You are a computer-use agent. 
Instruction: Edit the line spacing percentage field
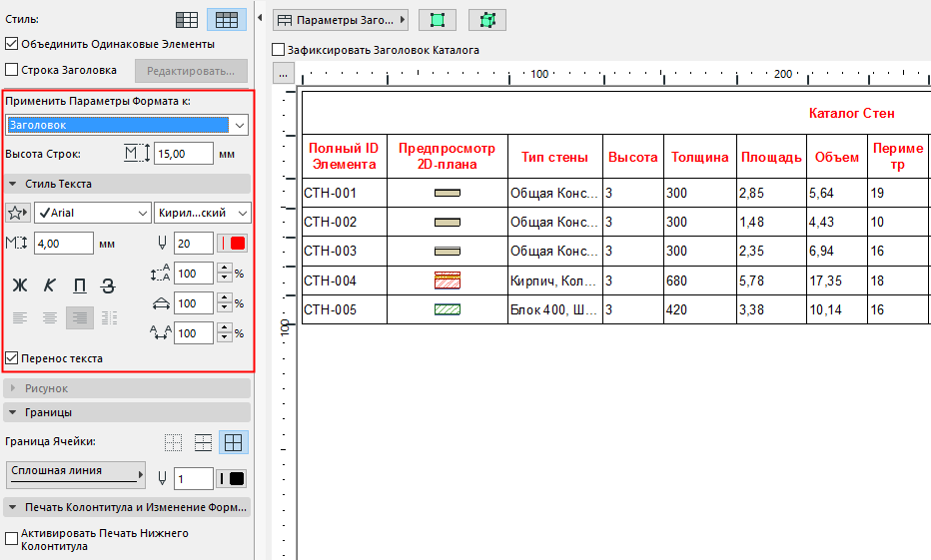click(x=194, y=273)
